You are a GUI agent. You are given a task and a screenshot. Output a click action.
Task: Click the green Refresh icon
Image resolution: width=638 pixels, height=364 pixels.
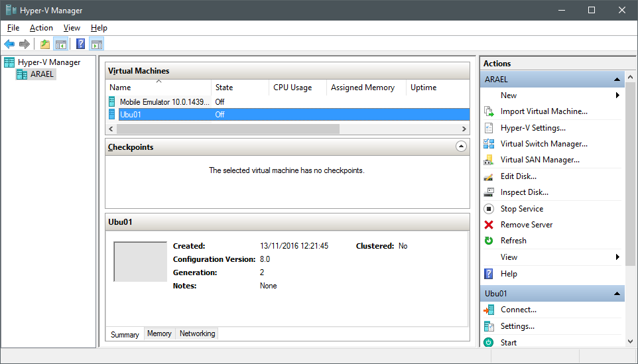point(489,241)
